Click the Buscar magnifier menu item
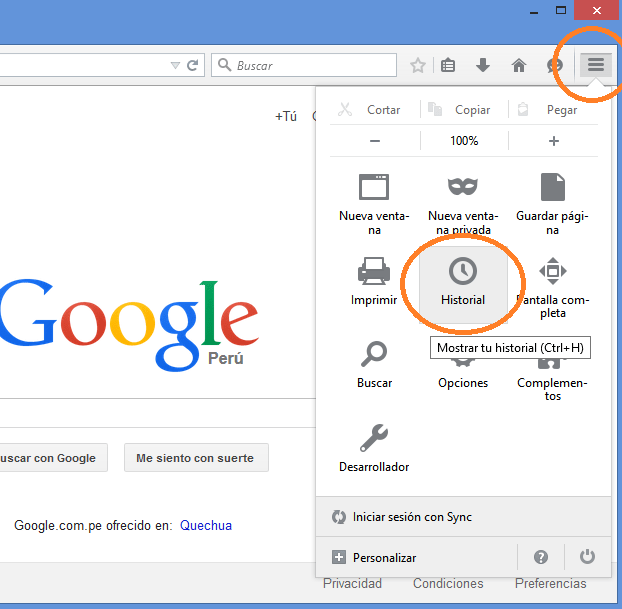Image resolution: width=622 pixels, height=609 pixels. point(374,365)
